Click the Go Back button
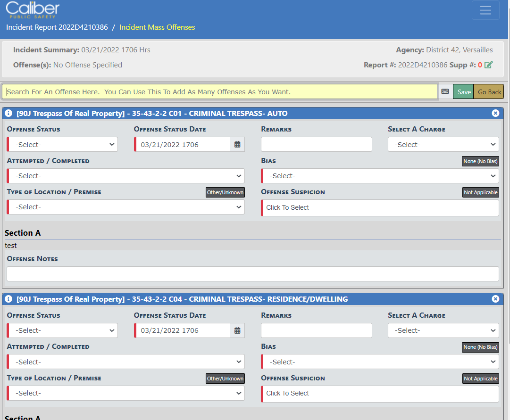510x420 pixels. click(x=489, y=92)
